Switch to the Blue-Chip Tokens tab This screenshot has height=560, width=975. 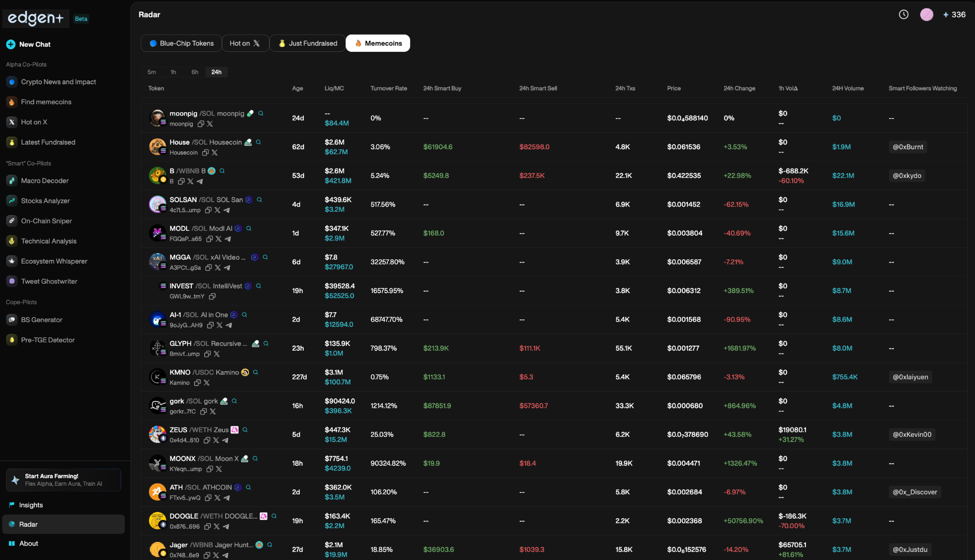tap(180, 43)
